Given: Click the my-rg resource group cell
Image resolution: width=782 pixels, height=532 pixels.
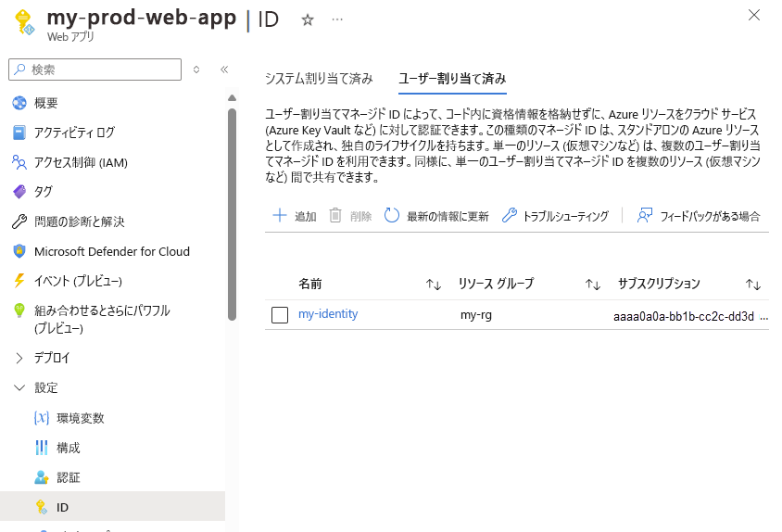Looking at the screenshot, I should tap(476, 315).
